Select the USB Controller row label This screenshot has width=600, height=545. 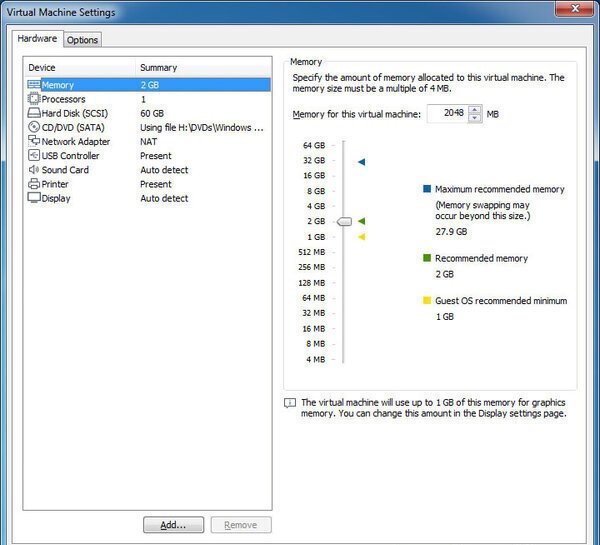tap(70, 156)
